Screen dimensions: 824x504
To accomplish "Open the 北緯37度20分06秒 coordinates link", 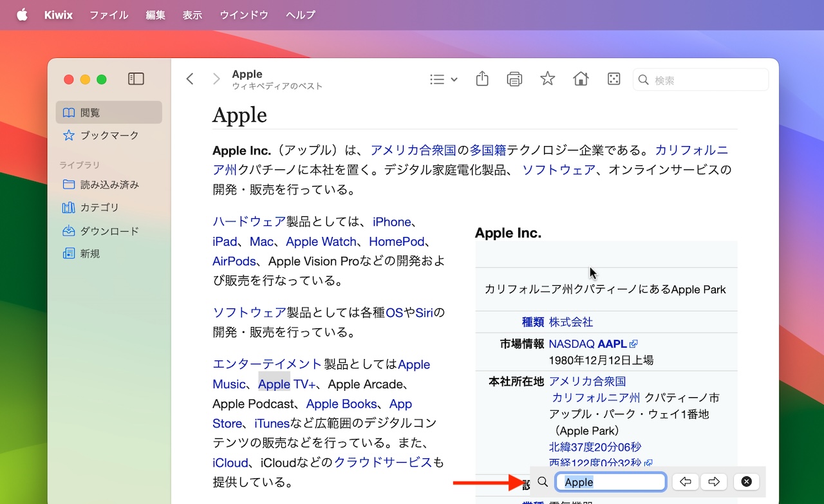I will (x=595, y=447).
